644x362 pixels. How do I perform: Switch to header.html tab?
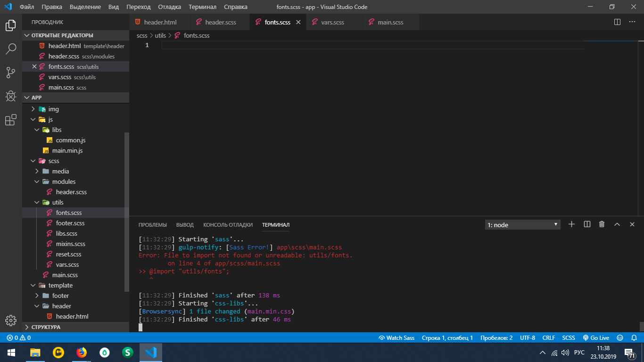point(160,22)
